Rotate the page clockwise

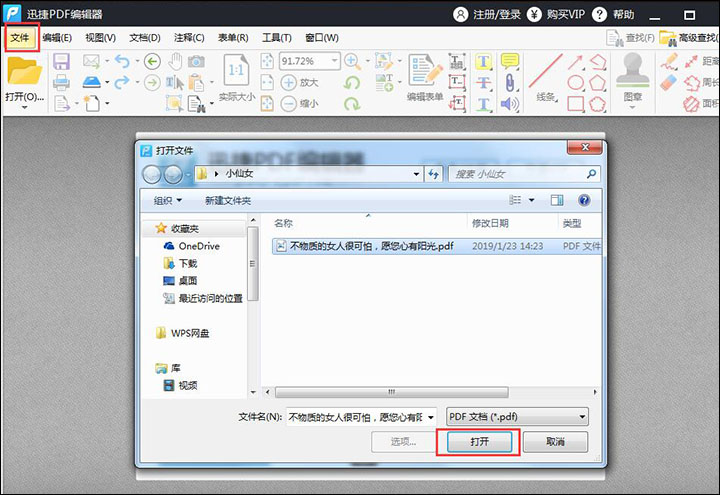coord(352,104)
